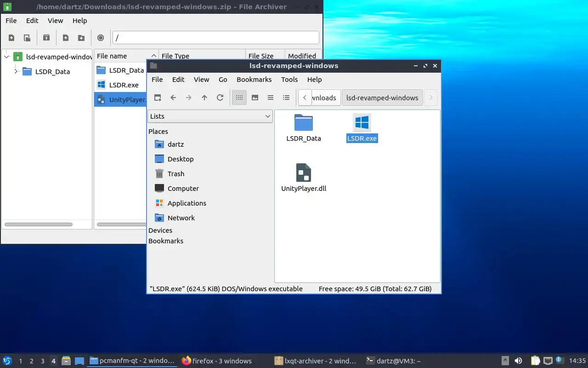This screenshot has width=588, height=368.
Task: Click the volume icon in system tray
Action: [518, 361]
